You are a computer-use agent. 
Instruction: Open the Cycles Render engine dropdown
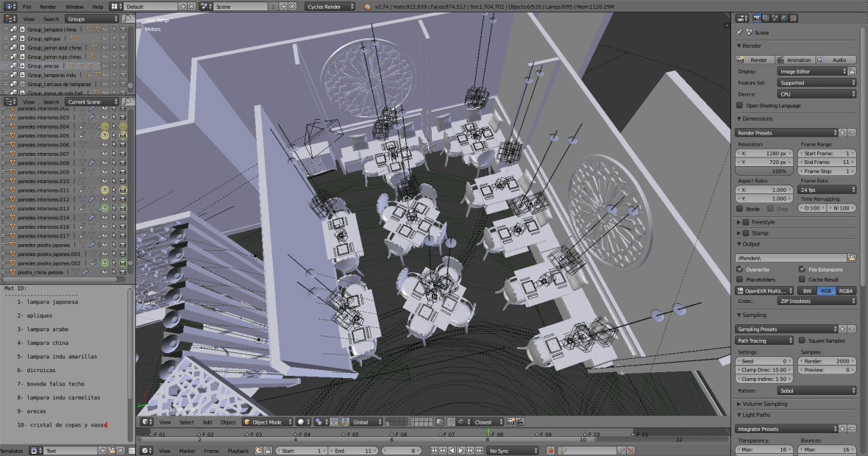click(x=330, y=6)
